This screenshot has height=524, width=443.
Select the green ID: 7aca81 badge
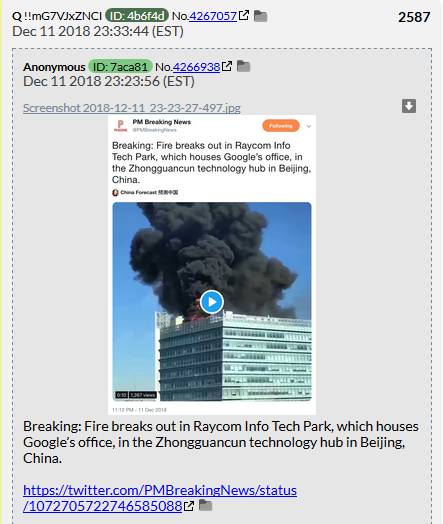click(120, 67)
